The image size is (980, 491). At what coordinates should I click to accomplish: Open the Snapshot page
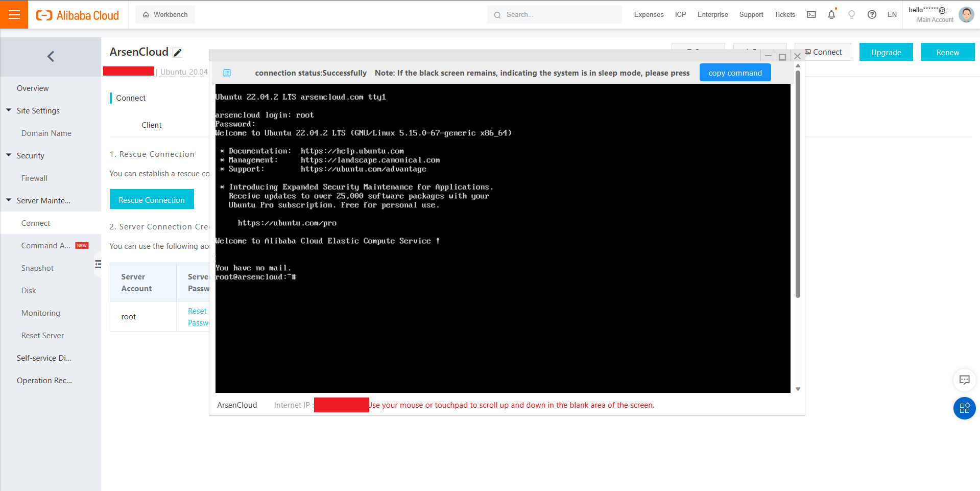pos(37,268)
